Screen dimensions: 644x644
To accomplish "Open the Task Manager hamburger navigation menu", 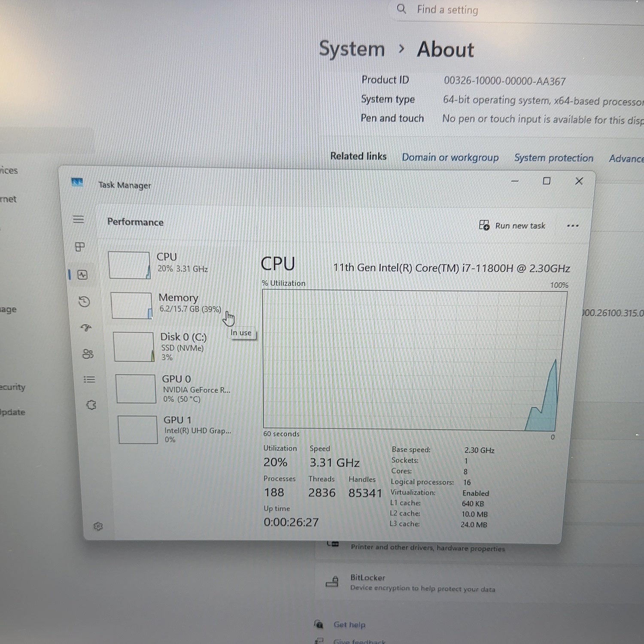I will click(x=78, y=220).
